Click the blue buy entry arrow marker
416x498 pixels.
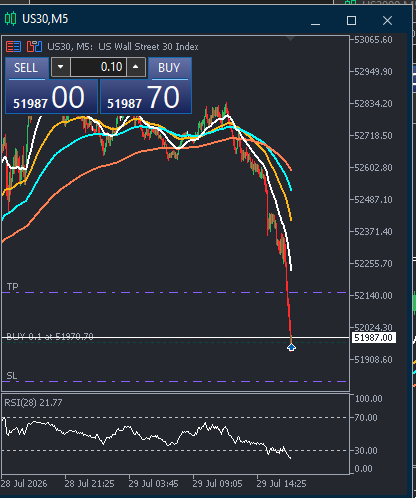coord(291,347)
